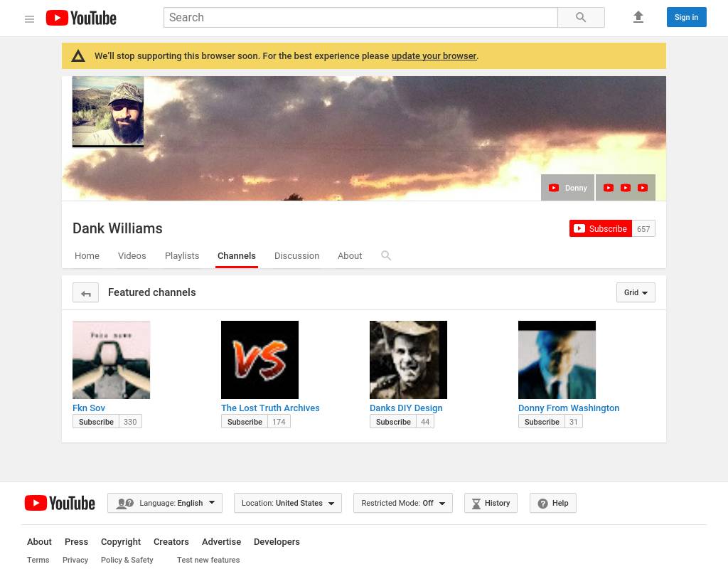Subscribe to Fkn Sov
728x584 pixels.
96,422
